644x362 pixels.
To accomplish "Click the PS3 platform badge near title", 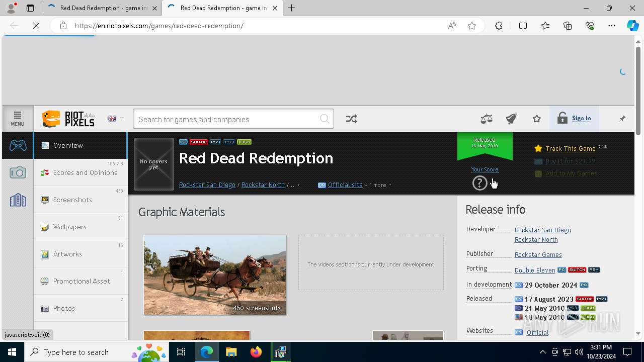I will click(229, 142).
